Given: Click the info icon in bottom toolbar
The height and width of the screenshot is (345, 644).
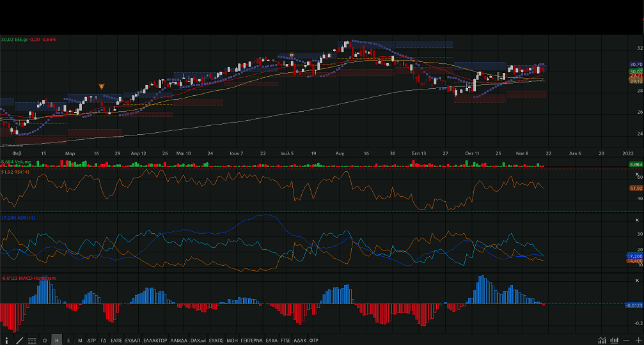Looking at the screenshot, I should click(7, 341).
